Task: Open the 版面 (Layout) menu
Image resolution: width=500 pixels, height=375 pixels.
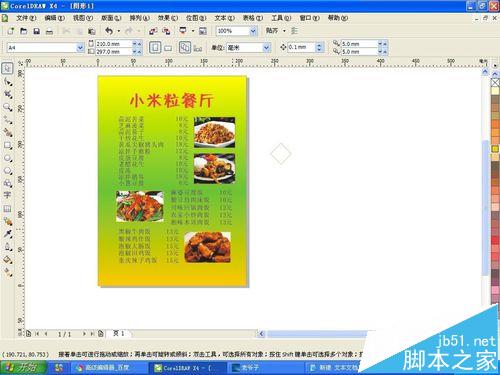Action: (111, 18)
